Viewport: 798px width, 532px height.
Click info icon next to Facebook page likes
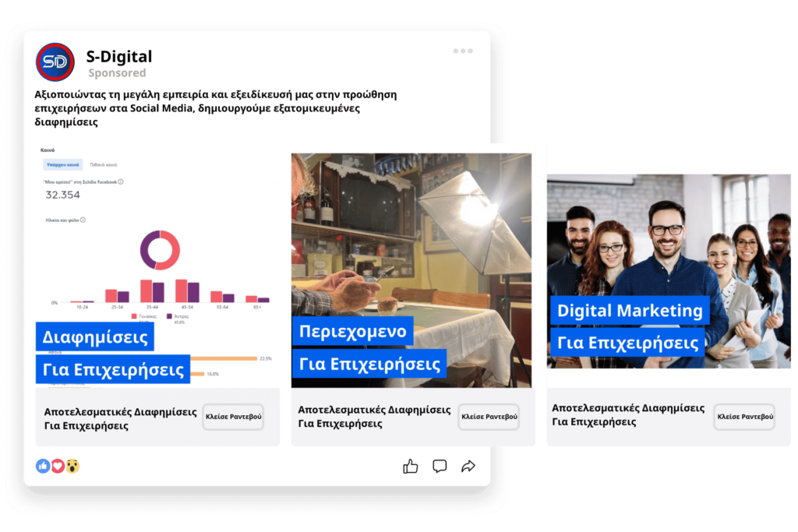121,181
